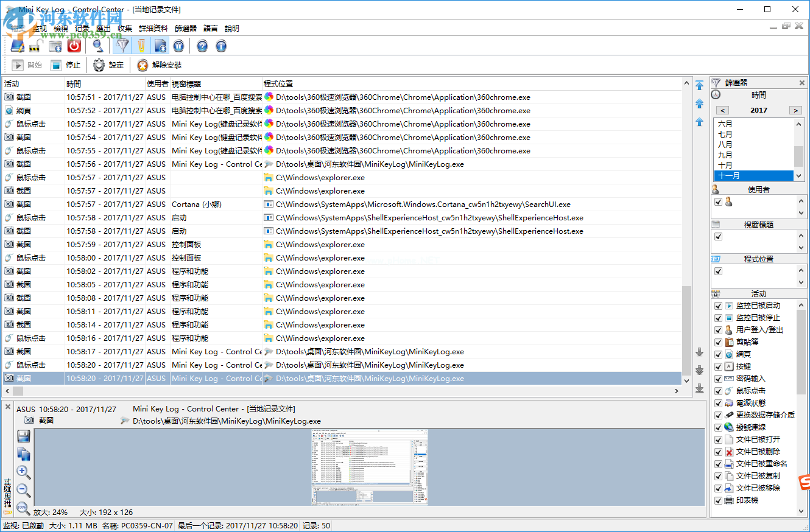Screen dimensions: 810x532
Task: Open the 說明 menu
Action: click(232, 28)
